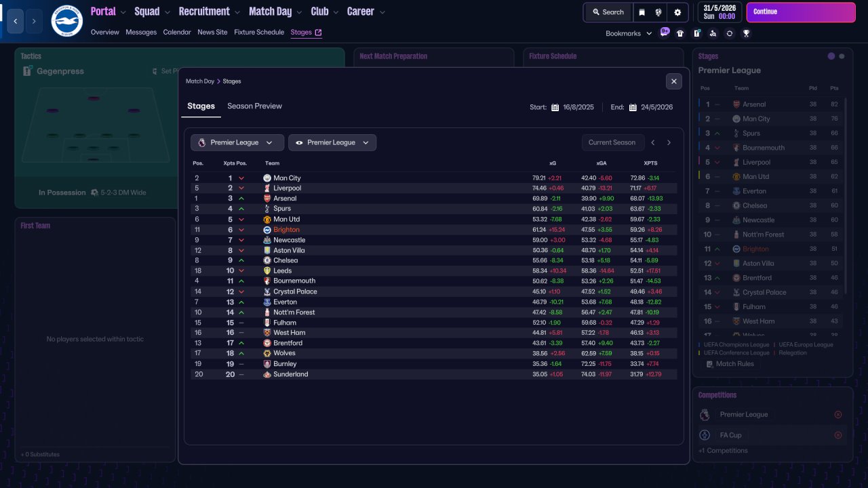Open Match Rules in Stages widget
The width and height of the screenshot is (868, 488).
(729, 364)
